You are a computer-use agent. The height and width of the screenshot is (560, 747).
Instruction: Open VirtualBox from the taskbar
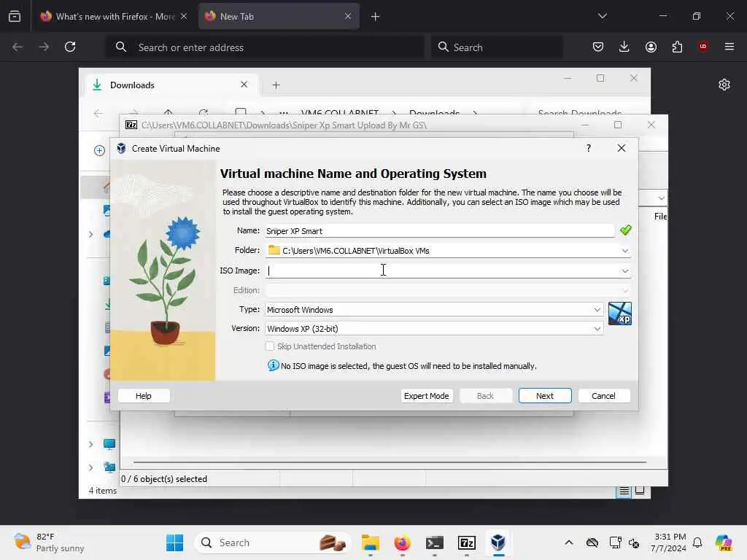[498, 542]
